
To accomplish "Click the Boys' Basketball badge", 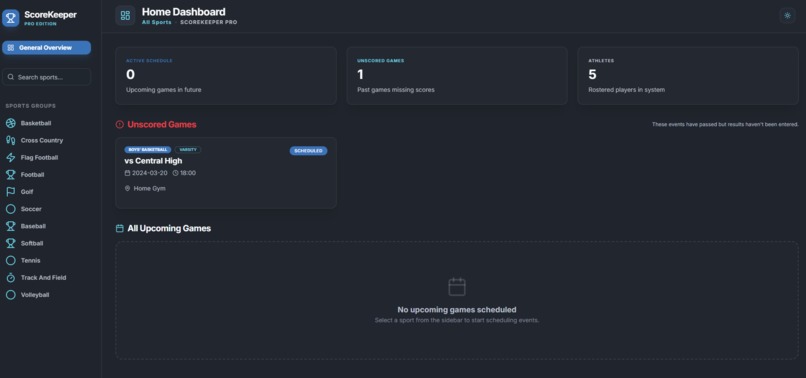I will (x=148, y=150).
